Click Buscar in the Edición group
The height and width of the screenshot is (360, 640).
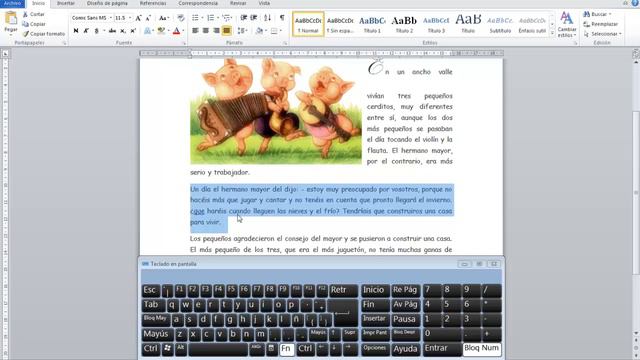[x=598, y=14]
